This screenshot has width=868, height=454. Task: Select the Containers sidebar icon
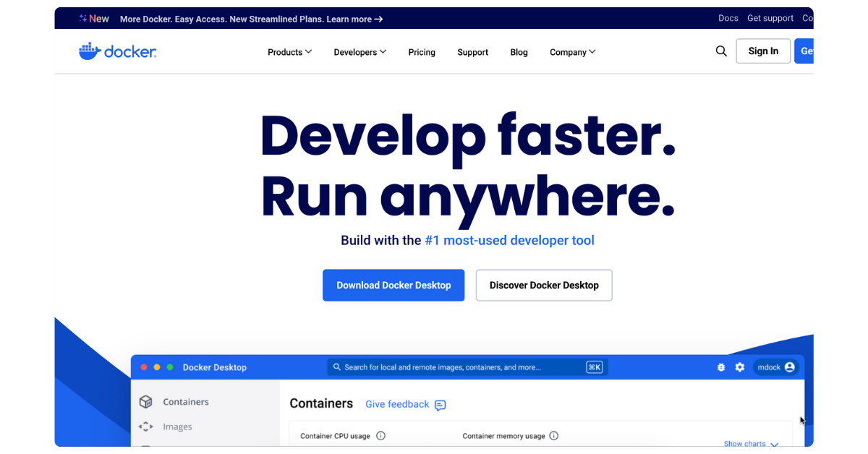point(146,401)
